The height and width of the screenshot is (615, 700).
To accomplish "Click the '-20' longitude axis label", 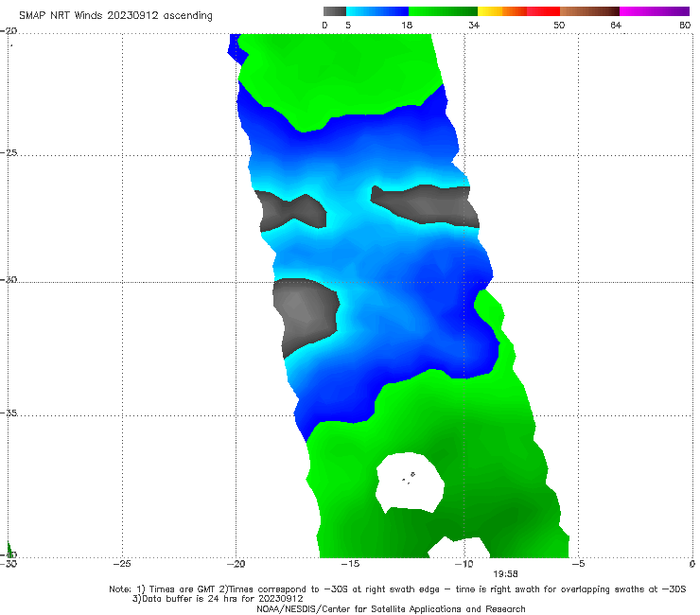I will pos(236,564).
